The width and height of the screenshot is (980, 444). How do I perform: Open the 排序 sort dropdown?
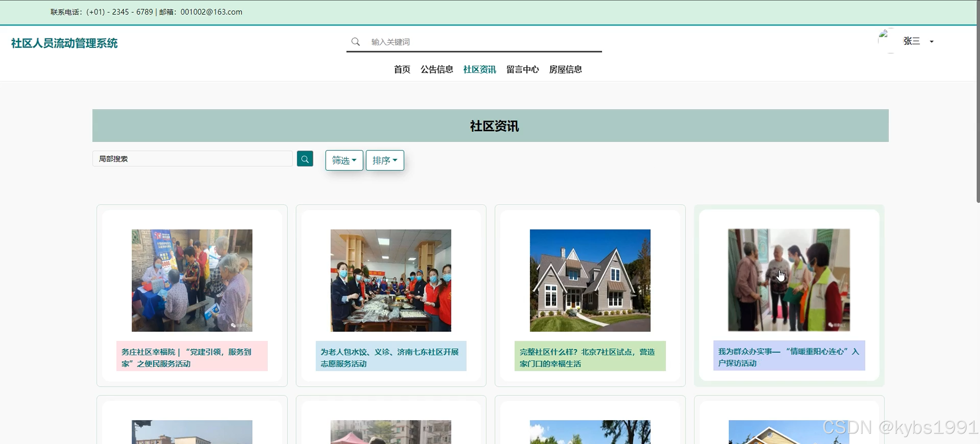[x=385, y=160]
